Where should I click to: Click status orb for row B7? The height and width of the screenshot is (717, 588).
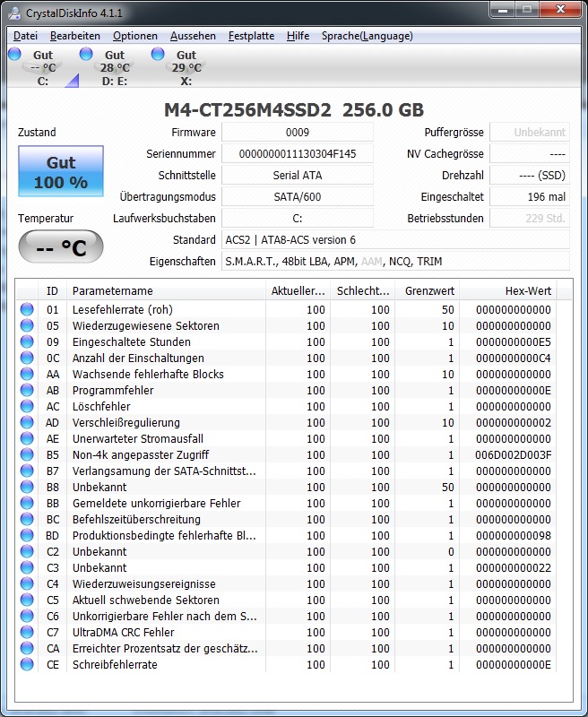(x=27, y=471)
